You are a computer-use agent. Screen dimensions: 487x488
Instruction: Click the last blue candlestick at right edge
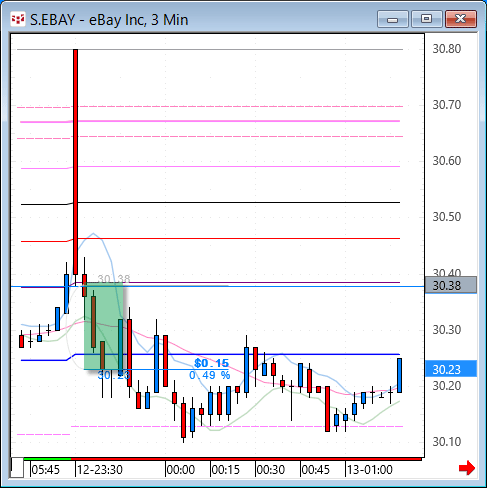[x=399, y=375]
